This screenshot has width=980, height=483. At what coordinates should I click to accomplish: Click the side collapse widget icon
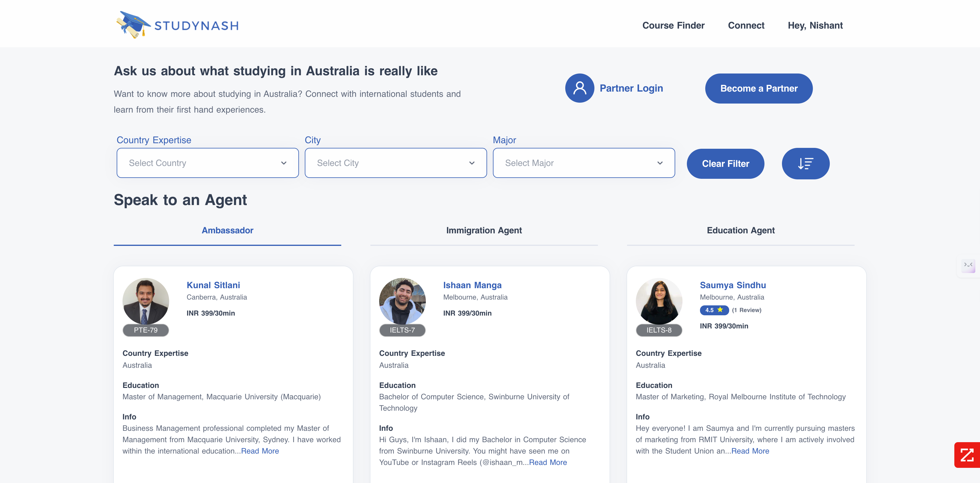pos(968,265)
